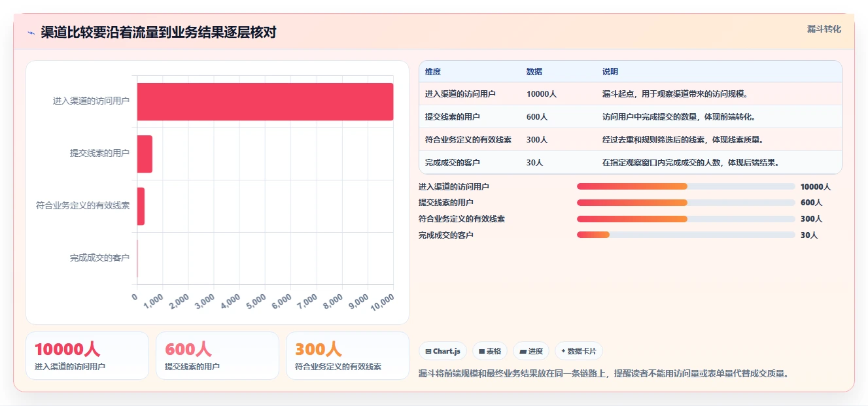Select the 进度 chip
The height and width of the screenshot is (406, 868).
531,351
